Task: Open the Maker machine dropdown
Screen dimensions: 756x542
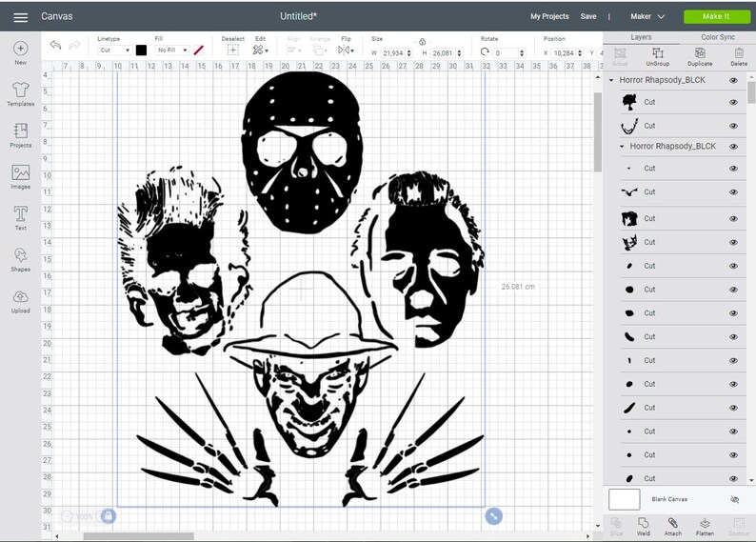Action: pos(647,16)
